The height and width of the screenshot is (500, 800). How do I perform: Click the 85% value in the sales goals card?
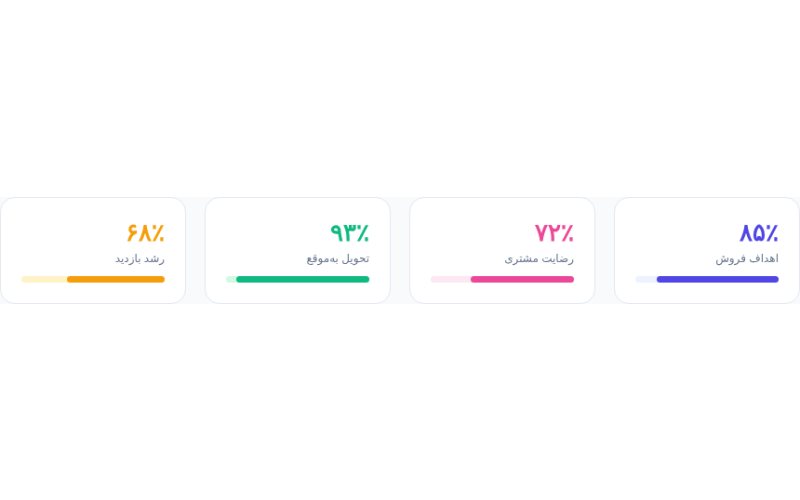pos(759,233)
